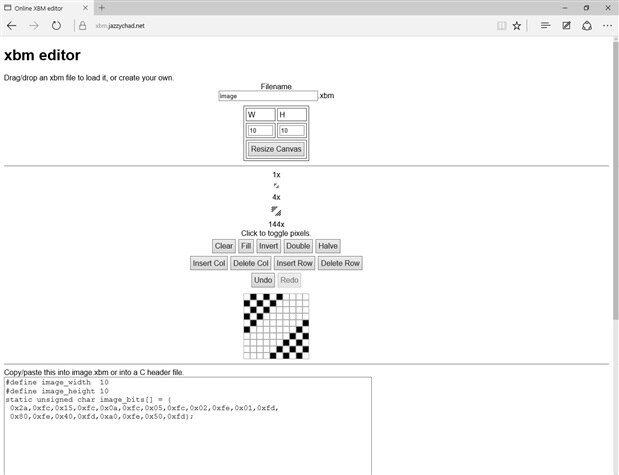Image resolution: width=619 pixels, height=475 pixels.
Task: Click the Fill button
Action: tap(246, 246)
